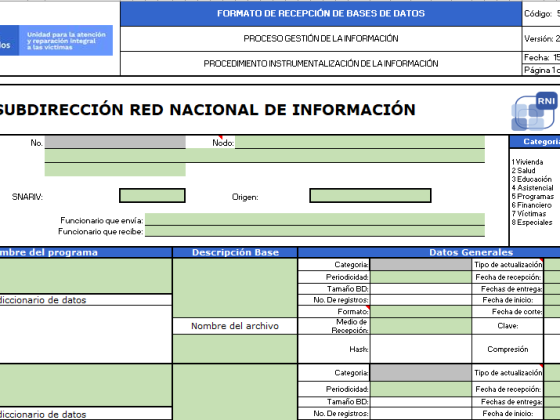Click the Origen label
560x420 pixels.
[x=245, y=197]
